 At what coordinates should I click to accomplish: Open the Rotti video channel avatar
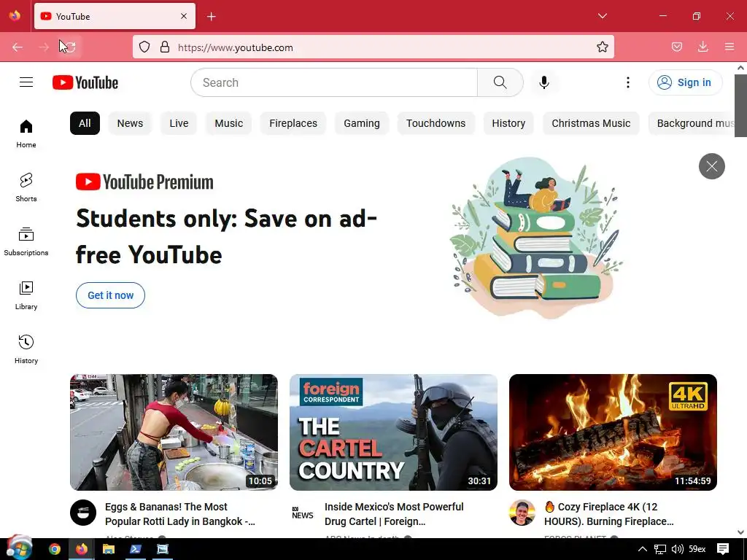pos(83,513)
